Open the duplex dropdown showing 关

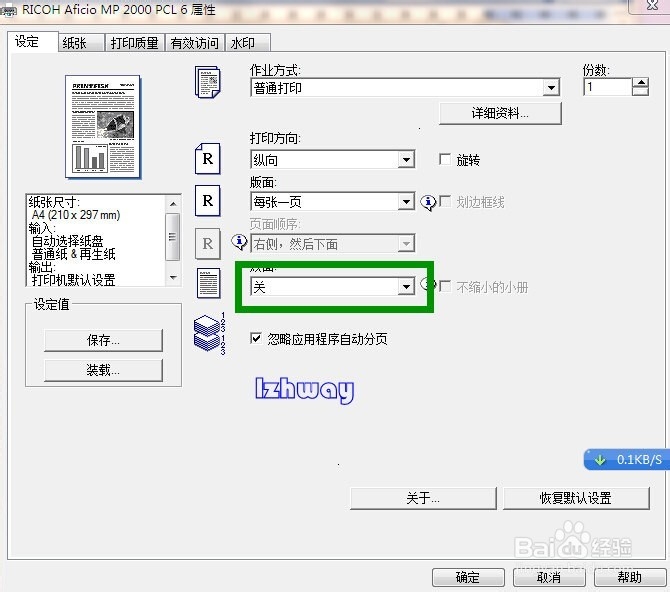[x=332, y=286]
